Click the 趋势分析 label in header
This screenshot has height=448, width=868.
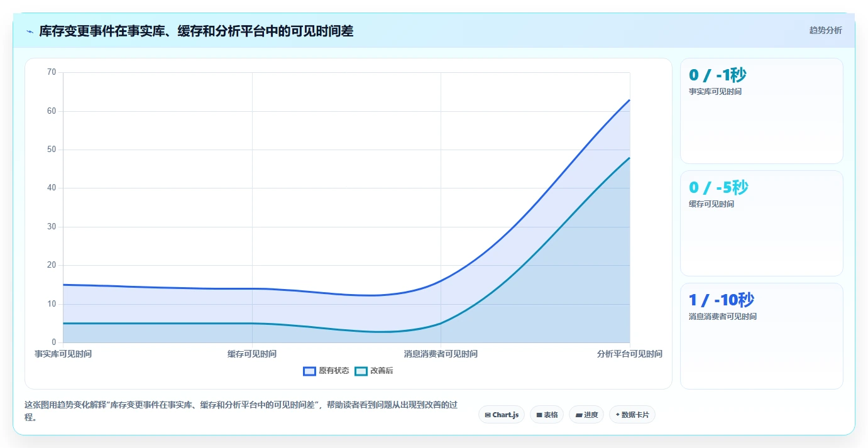pos(825,30)
